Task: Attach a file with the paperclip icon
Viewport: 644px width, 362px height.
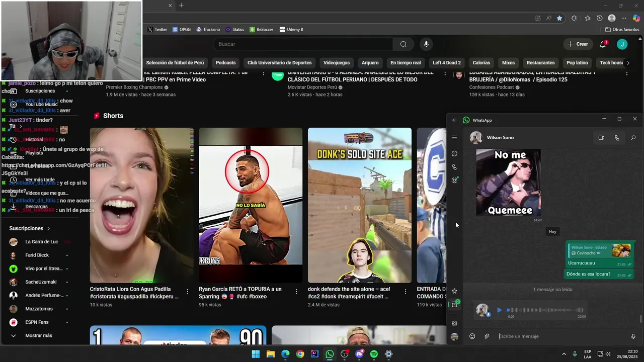Action: [487, 336]
